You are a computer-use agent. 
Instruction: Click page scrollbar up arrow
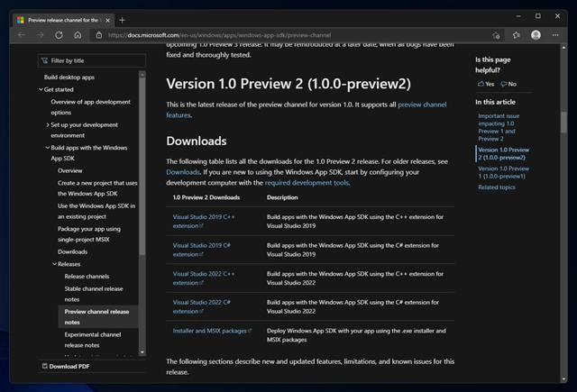pos(563,48)
